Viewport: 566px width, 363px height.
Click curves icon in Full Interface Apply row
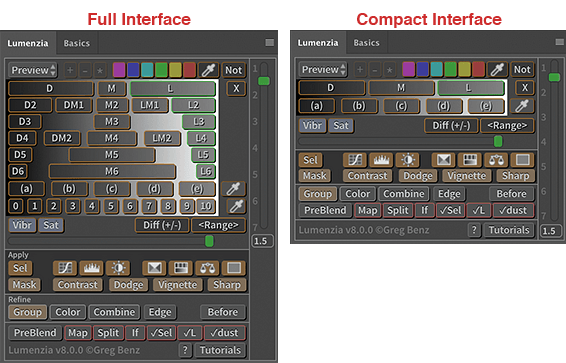click(65, 268)
